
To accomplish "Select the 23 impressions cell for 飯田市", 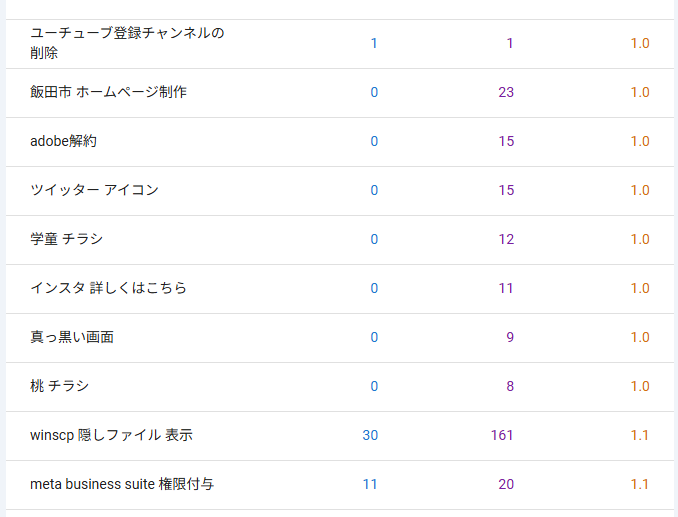I will click(x=506, y=92).
